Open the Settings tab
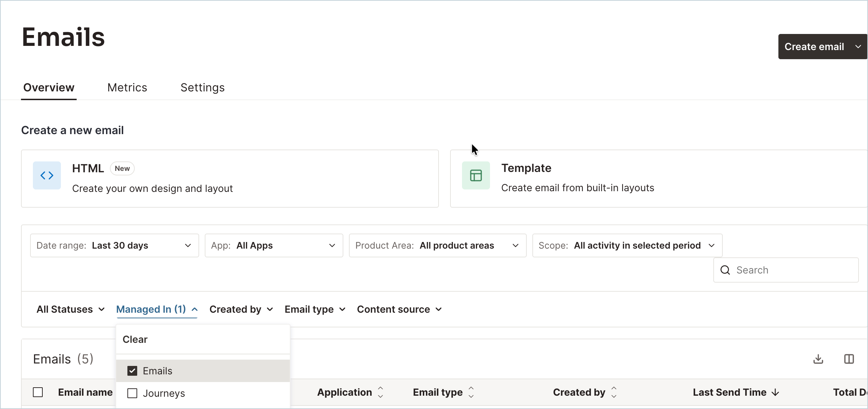 (203, 88)
